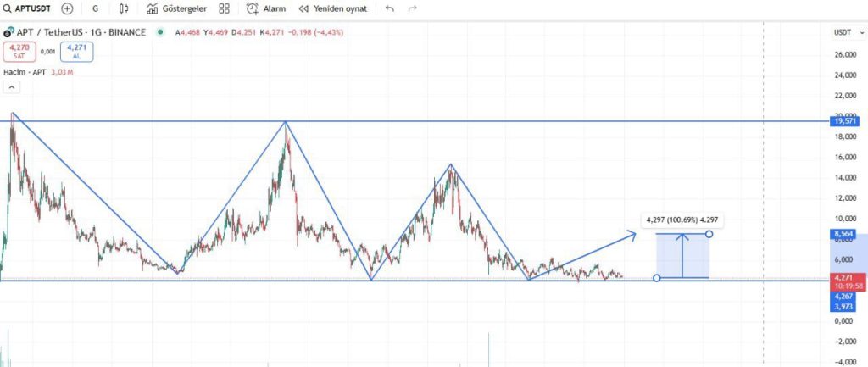Click the APT coin logo icon
This screenshot has height=367, width=868.
pyautogui.click(x=9, y=32)
